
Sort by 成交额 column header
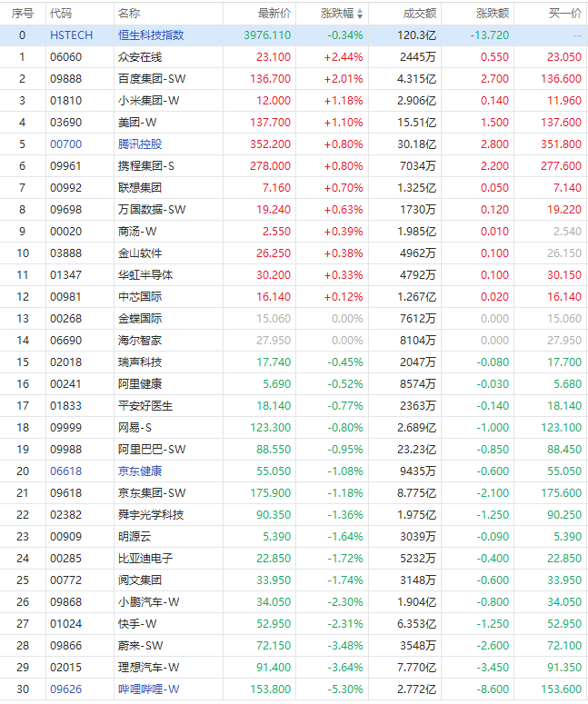pyautogui.click(x=420, y=14)
